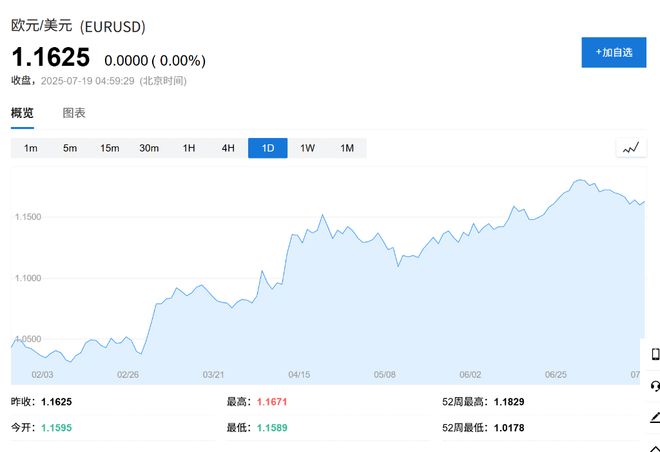The height and width of the screenshot is (452, 660).
Task: Select the 概览 tab
Action: click(22, 113)
